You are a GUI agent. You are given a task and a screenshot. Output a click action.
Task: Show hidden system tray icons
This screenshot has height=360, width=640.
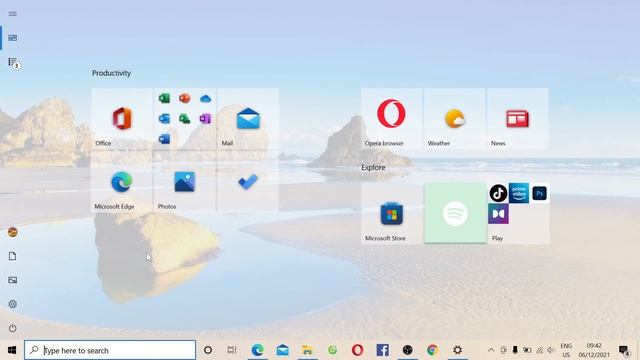[x=491, y=350]
